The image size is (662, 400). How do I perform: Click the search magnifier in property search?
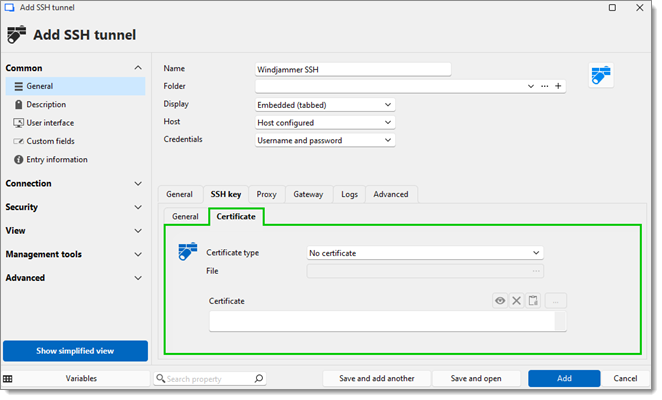click(x=259, y=379)
